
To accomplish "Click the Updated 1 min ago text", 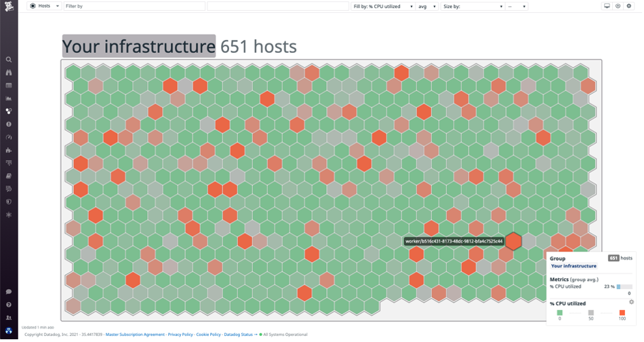I will tap(38, 328).
